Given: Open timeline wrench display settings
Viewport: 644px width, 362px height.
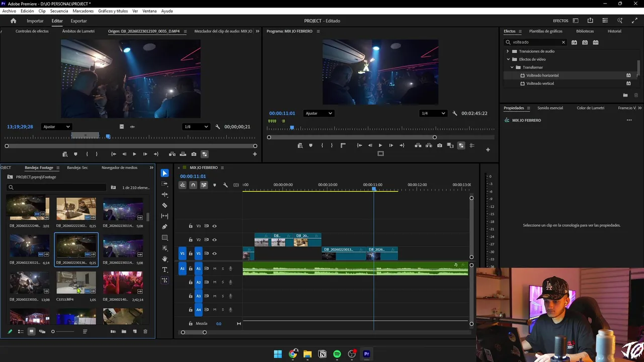Looking at the screenshot, I should click(225, 185).
